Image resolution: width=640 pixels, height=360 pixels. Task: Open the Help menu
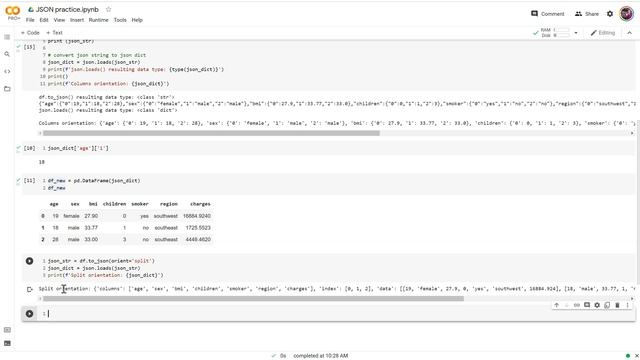[x=137, y=20]
